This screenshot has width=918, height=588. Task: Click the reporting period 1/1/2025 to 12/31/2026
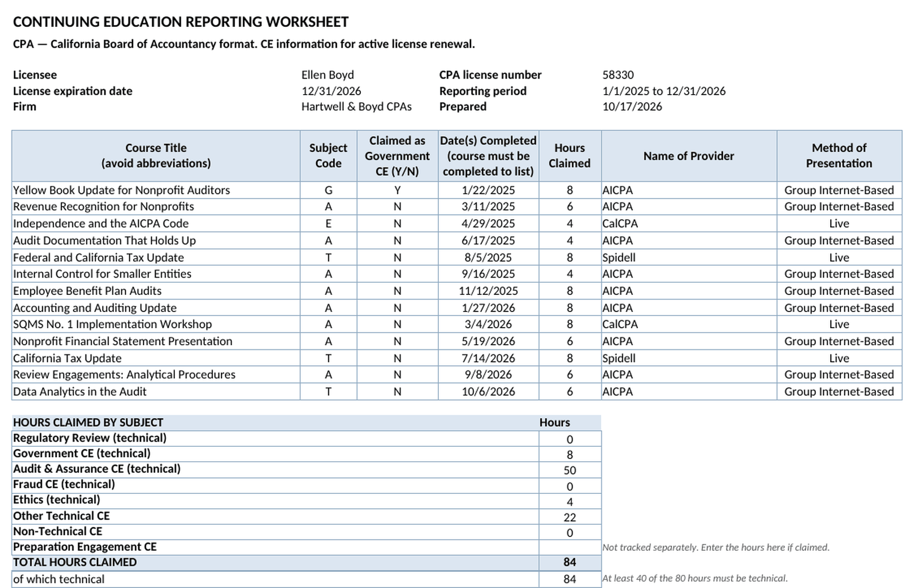coord(664,91)
